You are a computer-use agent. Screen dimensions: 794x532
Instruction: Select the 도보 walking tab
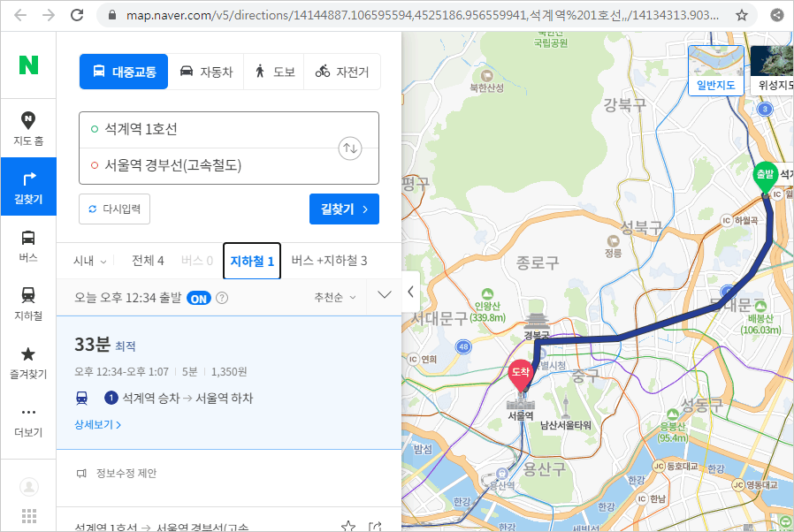tap(274, 72)
